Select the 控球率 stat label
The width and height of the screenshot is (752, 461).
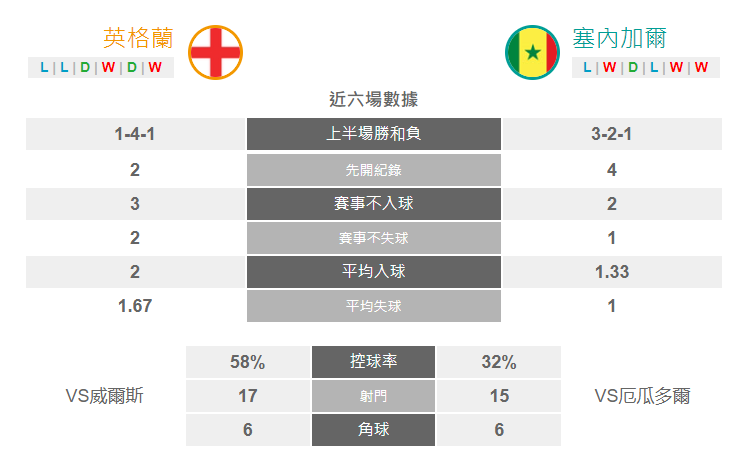[x=373, y=362]
